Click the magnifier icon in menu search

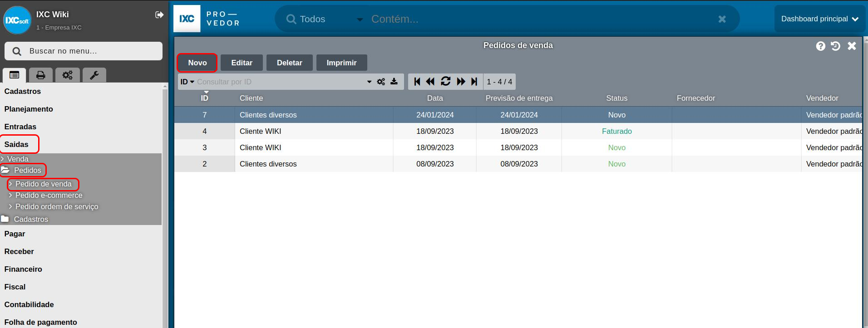point(17,51)
